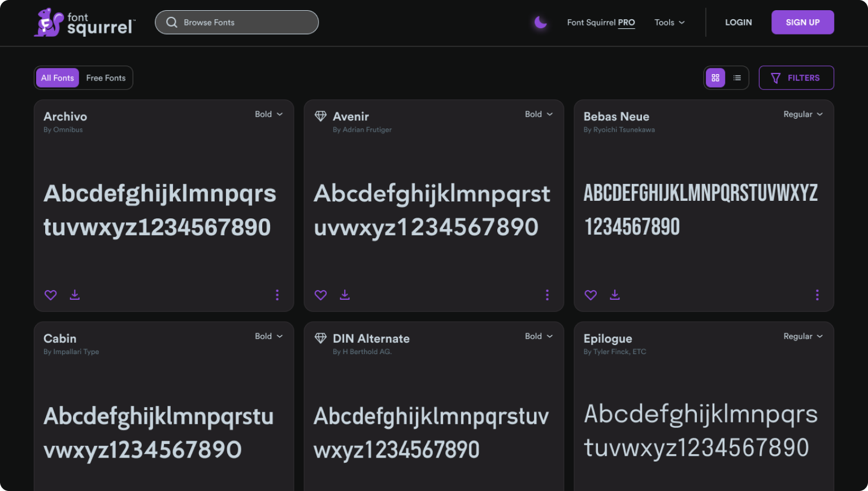Open Font Squirrel PRO link
868x491 pixels.
[601, 23]
